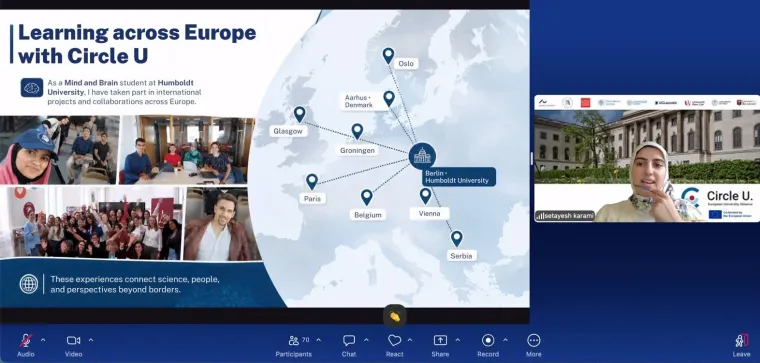Click the students around table photo
760x363 pixels.
point(187,150)
